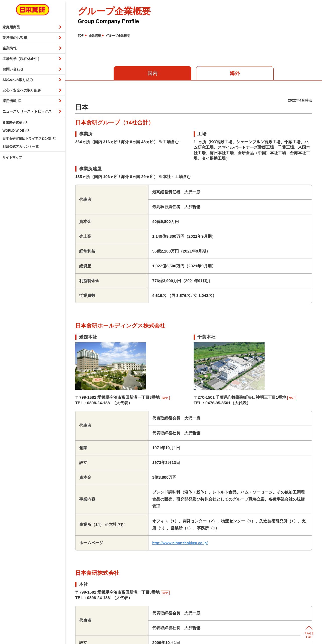Click chevron arrow beside 工場見学
The height and width of the screenshot is (644, 322).
coord(60,59)
